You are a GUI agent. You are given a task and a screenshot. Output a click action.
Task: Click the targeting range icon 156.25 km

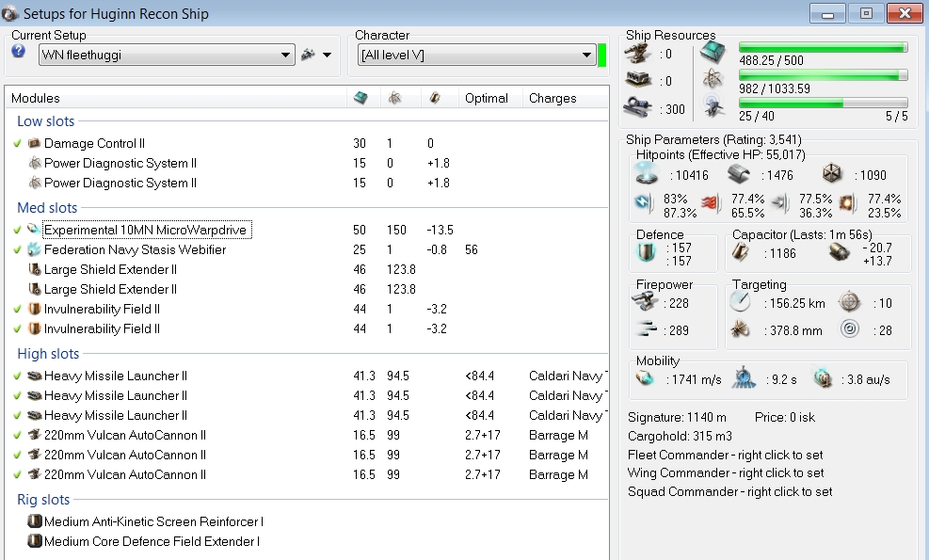coord(740,302)
